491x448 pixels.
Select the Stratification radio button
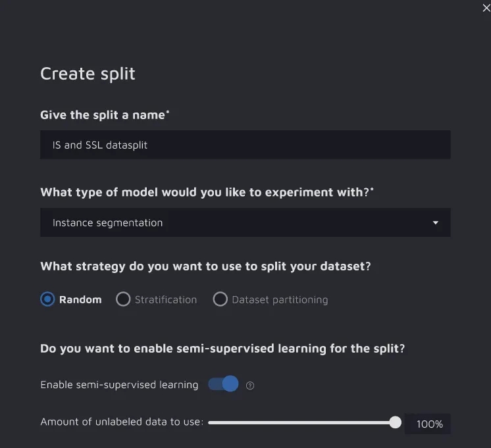click(123, 299)
